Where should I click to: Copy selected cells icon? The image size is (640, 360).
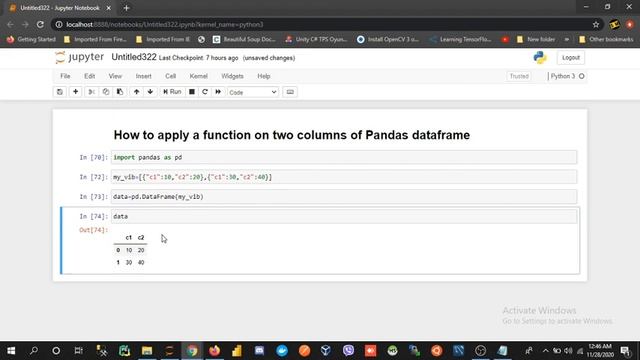click(x=106, y=92)
